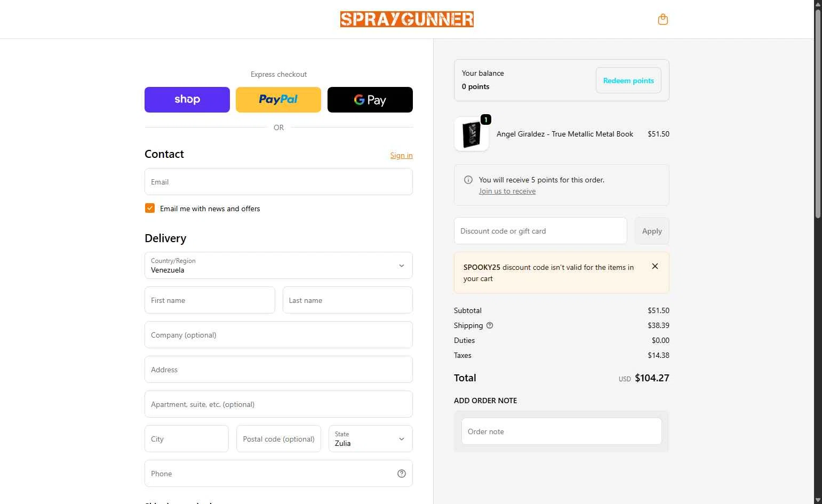Click the SprayGunner logo
Viewport: 822px width, 504px height.
click(407, 19)
